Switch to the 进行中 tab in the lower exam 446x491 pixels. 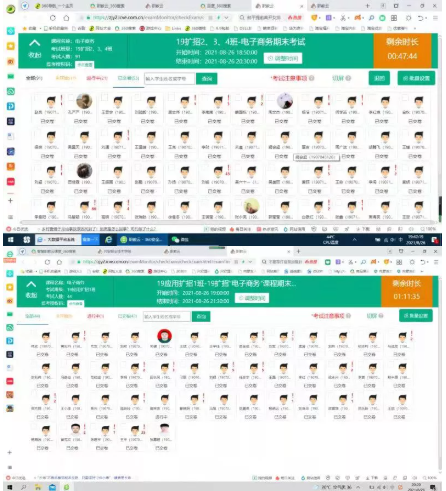click(95, 316)
